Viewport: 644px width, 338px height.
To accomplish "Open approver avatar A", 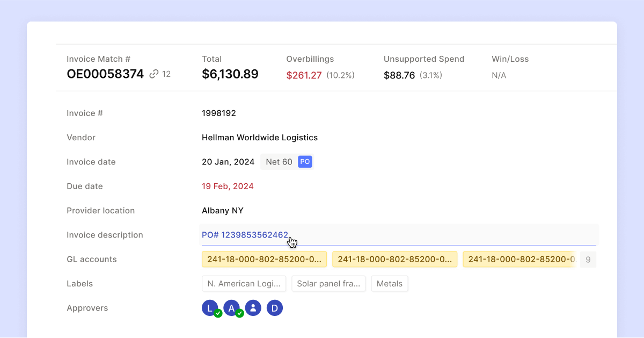I will [232, 308].
